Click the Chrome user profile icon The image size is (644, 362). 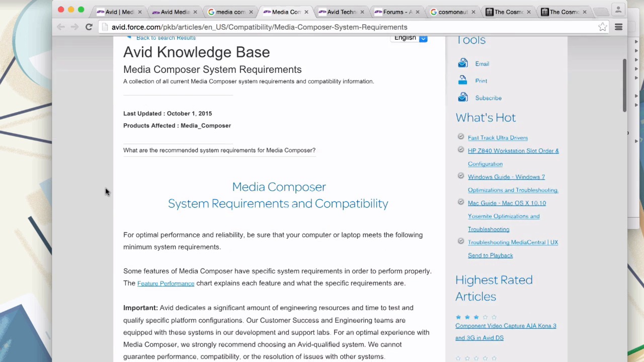tap(618, 10)
